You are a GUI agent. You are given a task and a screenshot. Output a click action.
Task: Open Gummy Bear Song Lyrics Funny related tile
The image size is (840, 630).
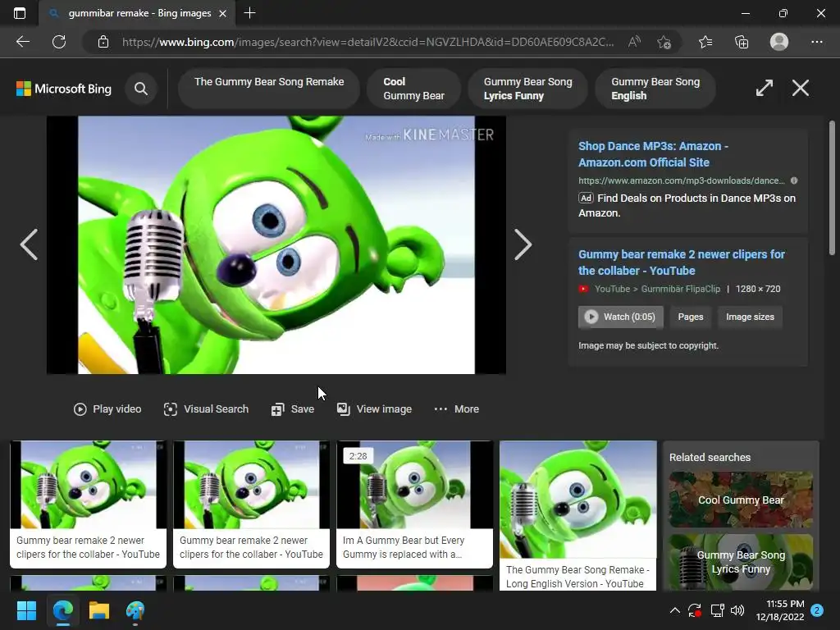[741, 562]
